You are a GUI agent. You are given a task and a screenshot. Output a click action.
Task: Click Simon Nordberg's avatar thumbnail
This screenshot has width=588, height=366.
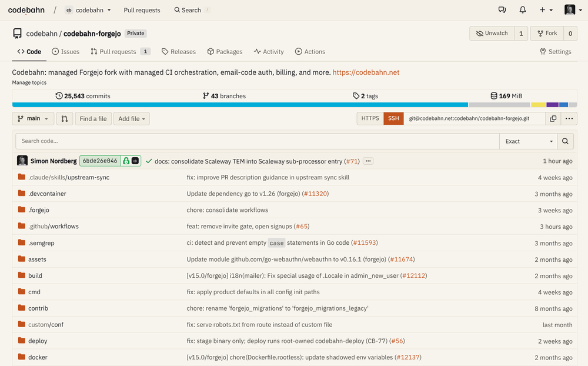22,161
